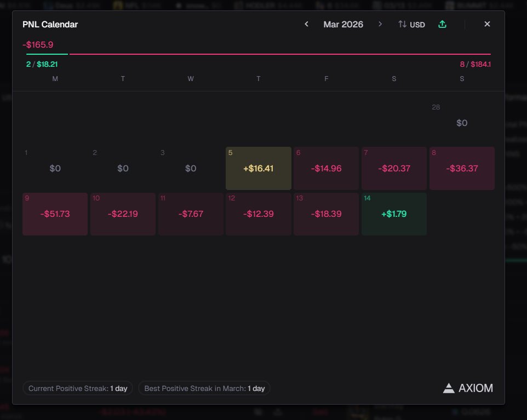Select March 5 cell showing +$16.41
This screenshot has width=527, height=420.
tap(259, 168)
